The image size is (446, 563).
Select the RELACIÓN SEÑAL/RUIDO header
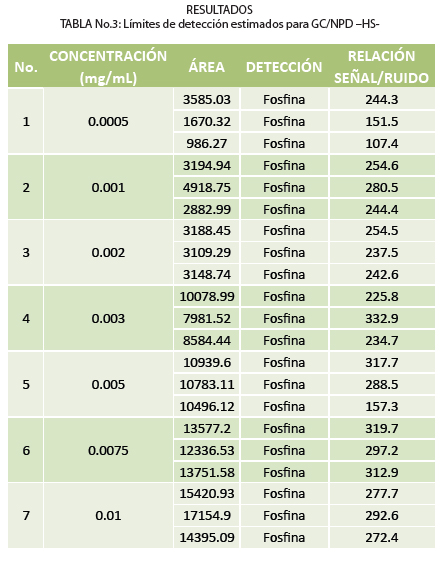pos(382,67)
